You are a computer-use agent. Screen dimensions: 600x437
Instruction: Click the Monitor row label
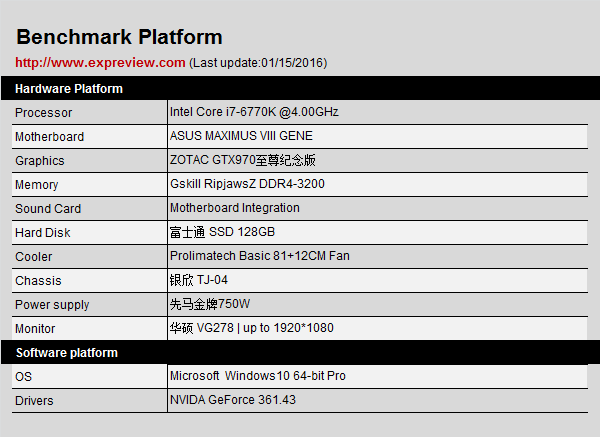35,329
